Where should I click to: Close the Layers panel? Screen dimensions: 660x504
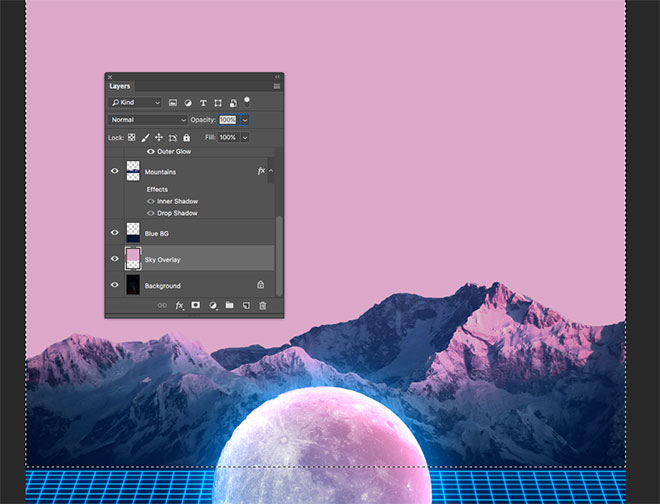[110, 77]
